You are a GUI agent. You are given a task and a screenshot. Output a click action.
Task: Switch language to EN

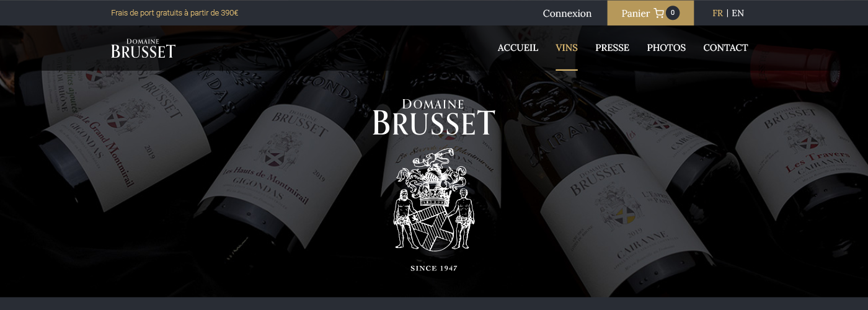[x=738, y=13]
